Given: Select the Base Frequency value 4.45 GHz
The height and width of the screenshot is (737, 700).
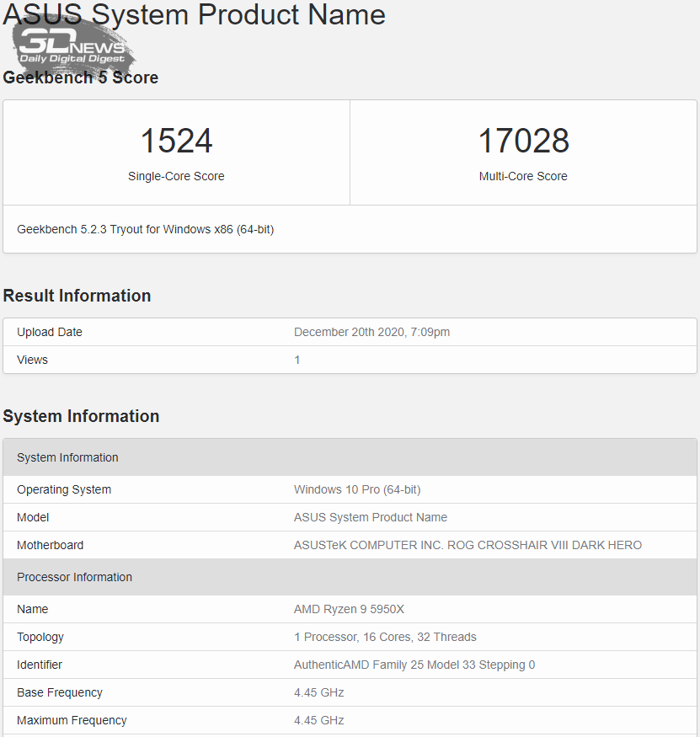Looking at the screenshot, I should 318,692.
